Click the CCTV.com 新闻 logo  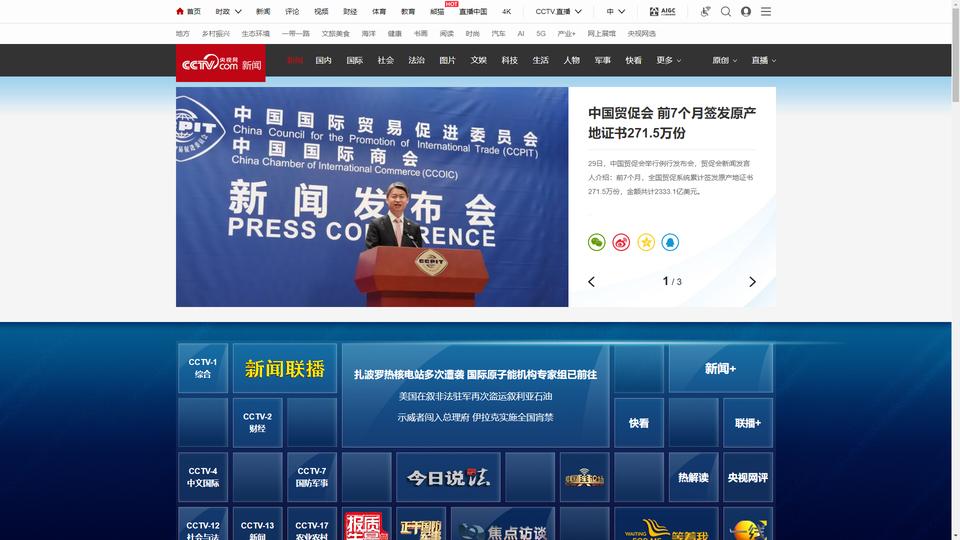pyautogui.click(x=220, y=63)
